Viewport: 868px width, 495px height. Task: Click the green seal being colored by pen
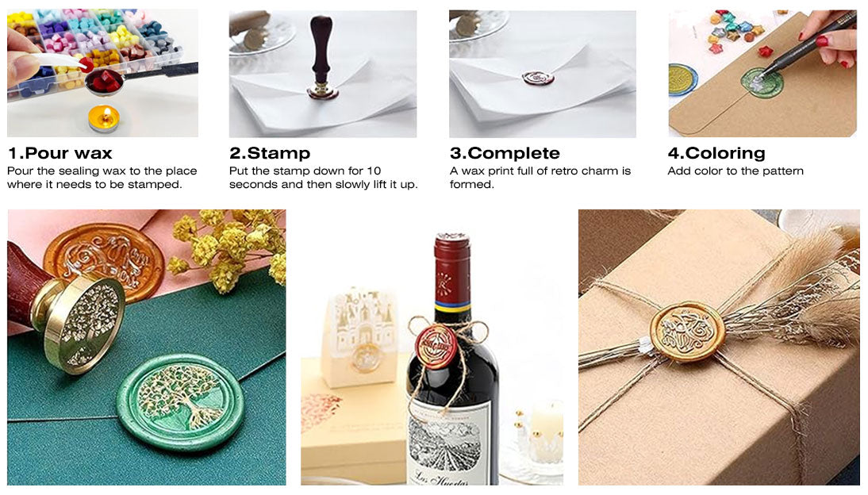click(762, 82)
